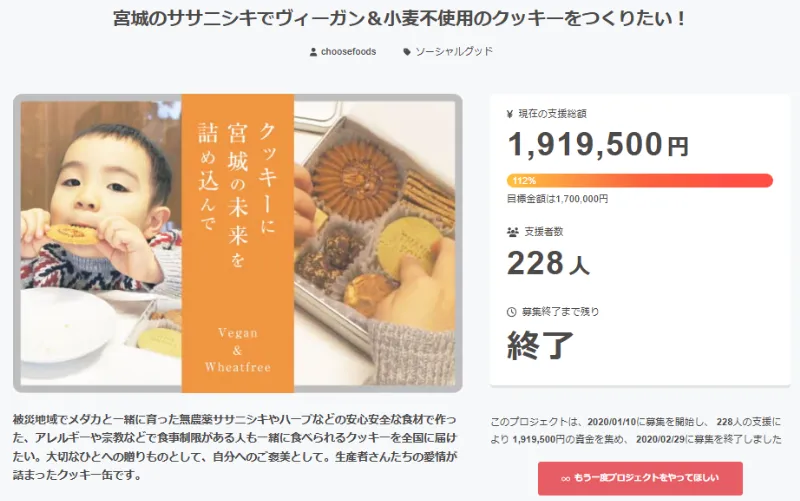
Task: Click the tag icon before ソーシャルグッド
Action: [407, 52]
